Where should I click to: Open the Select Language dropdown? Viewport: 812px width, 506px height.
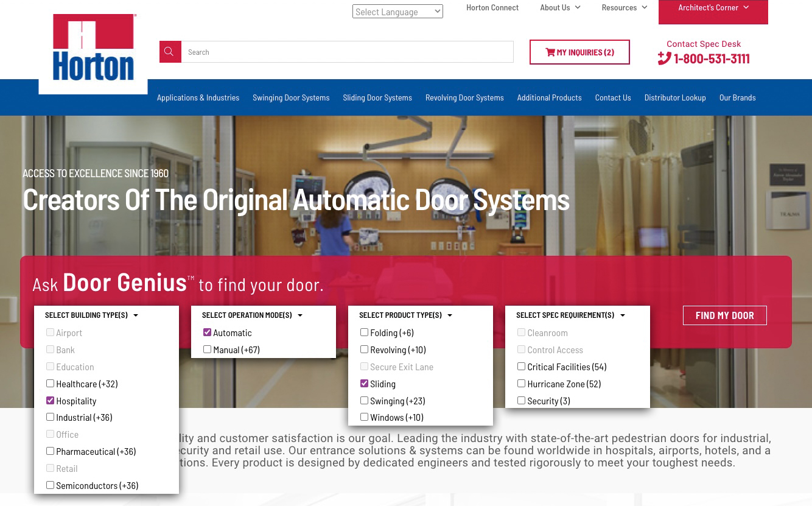point(397,12)
